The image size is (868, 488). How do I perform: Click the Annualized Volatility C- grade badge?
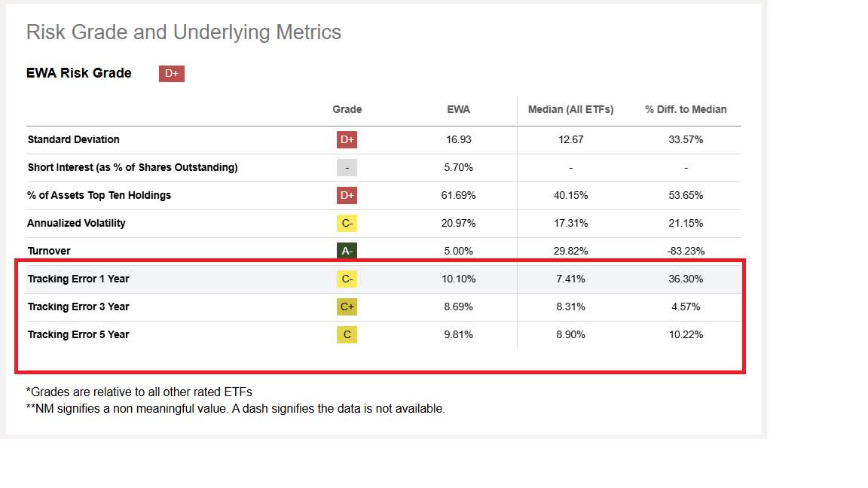tap(347, 223)
